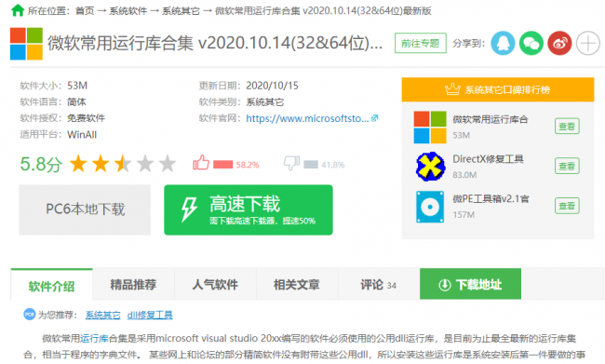
Task: Click the second rating star
Action: point(101,164)
